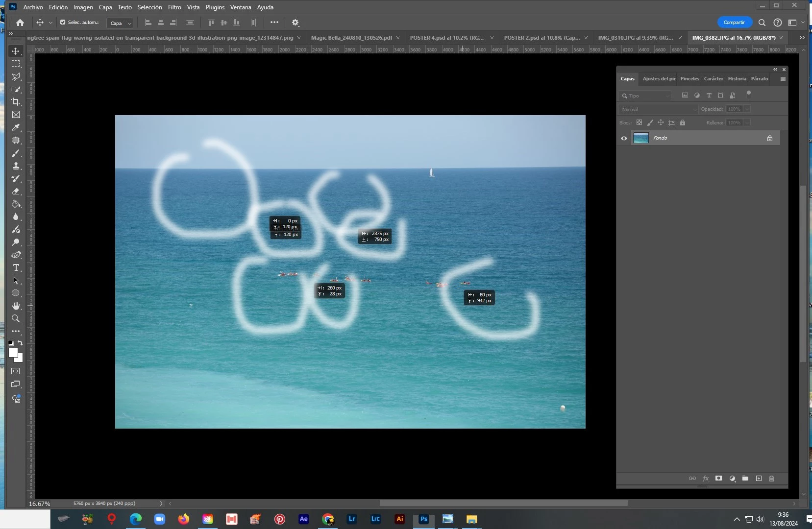Image resolution: width=812 pixels, height=529 pixels.
Task: Create a new layer group
Action: click(745, 479)
